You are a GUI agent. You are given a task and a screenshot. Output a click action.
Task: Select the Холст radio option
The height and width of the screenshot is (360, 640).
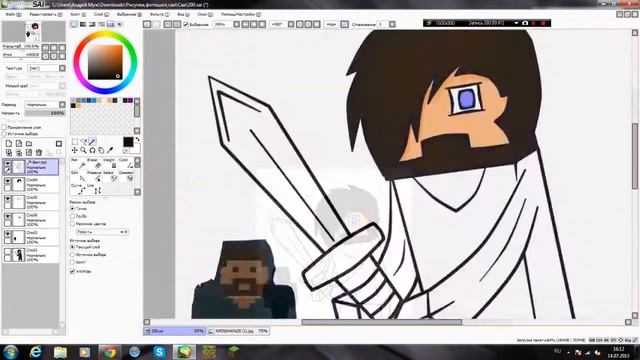pos(72,262)
